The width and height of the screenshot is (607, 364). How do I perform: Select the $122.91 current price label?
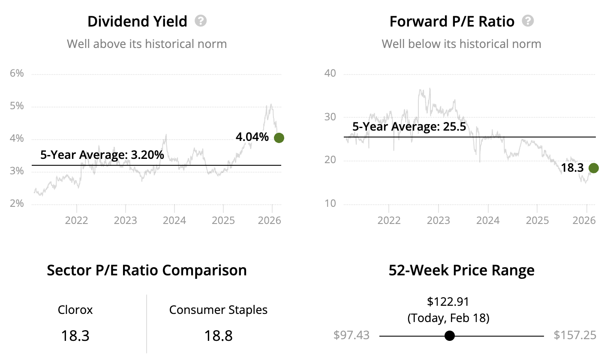coord(448,301)
